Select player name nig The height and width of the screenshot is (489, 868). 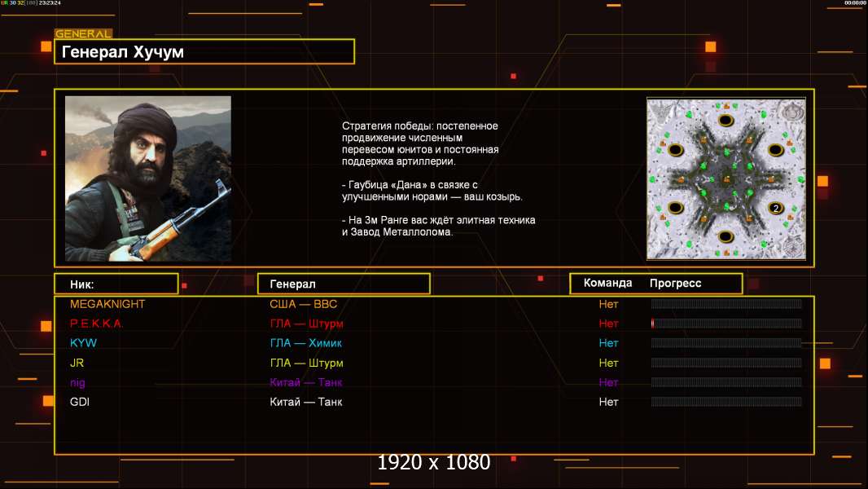pos(77,382)
